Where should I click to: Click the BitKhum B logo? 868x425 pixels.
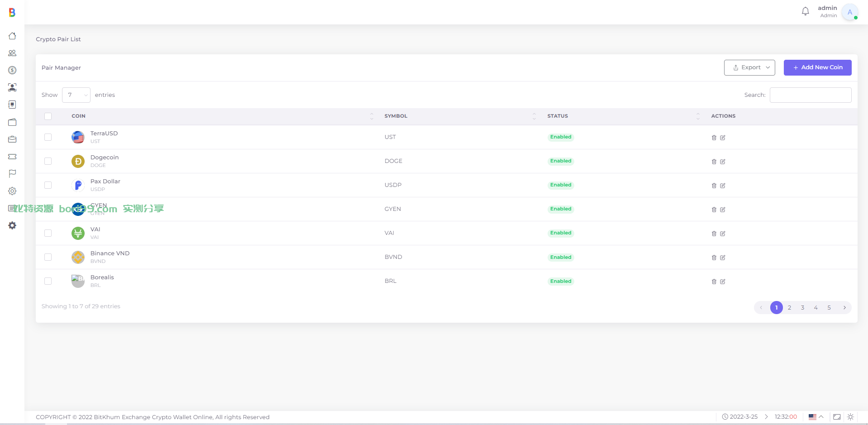12,13
